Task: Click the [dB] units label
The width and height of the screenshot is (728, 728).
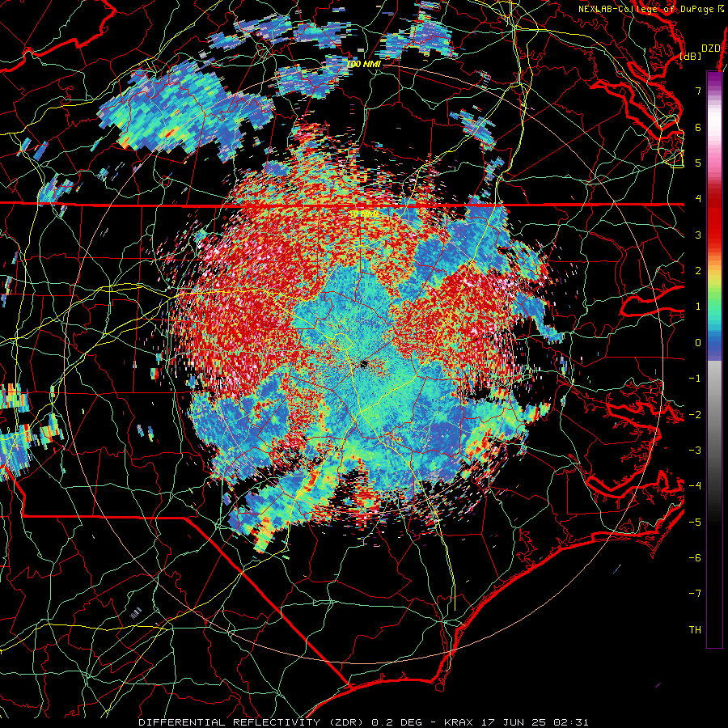Action: pos(691,56)
